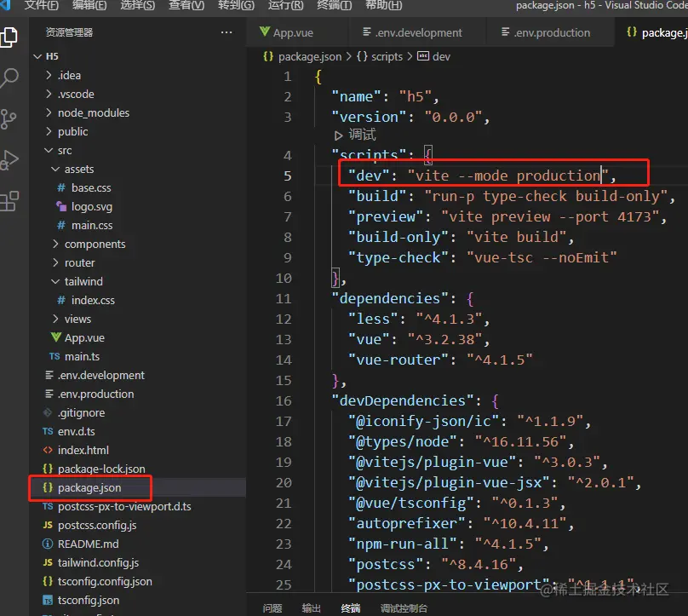Screen dimensions: 688x616
Task: Open the 文件(F) menu
Action: [x=41, y=5]
